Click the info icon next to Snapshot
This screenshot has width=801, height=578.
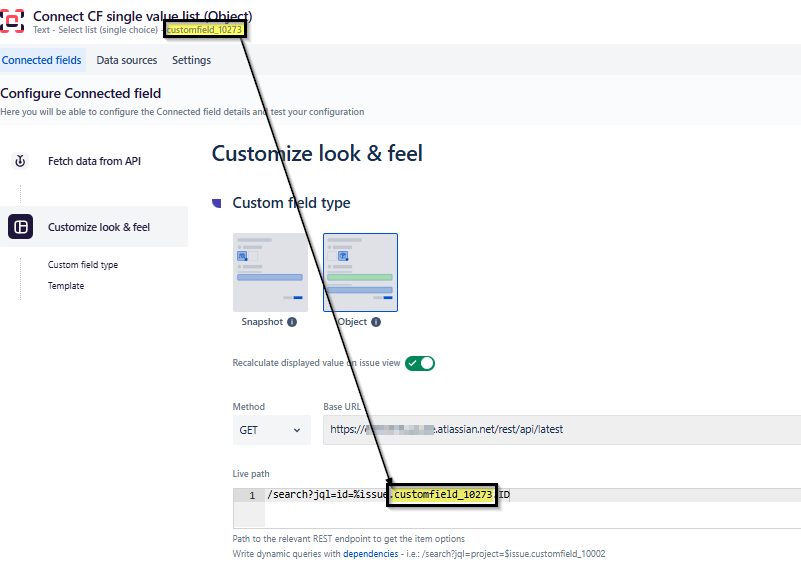click(290, 322)
